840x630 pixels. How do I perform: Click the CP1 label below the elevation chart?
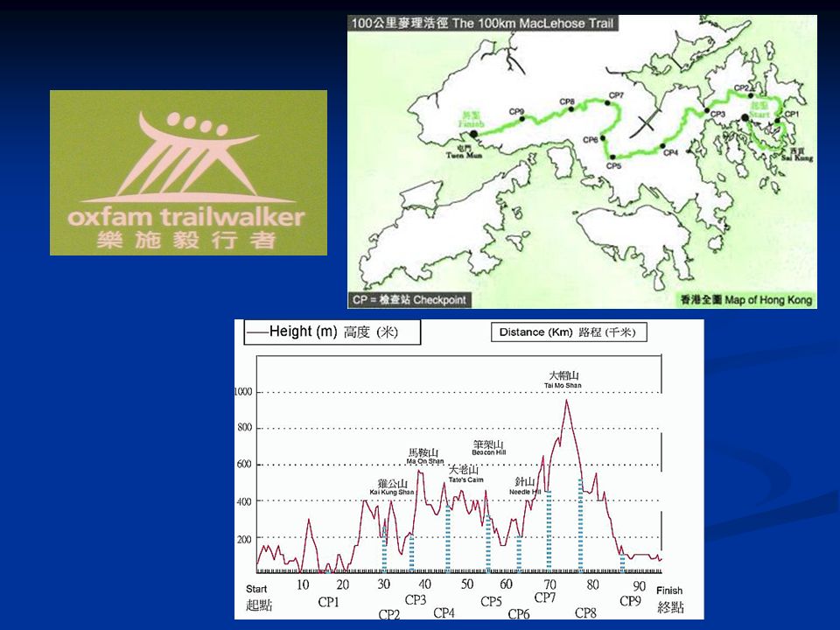(x=328, y=602)
